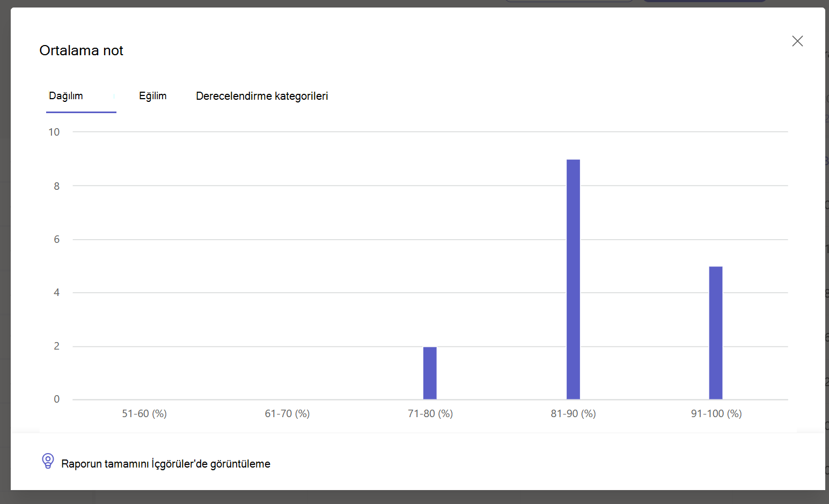The image size is (829, 504).
Task: Click the y-axis value 8
Action: click(x=57, y=186)
